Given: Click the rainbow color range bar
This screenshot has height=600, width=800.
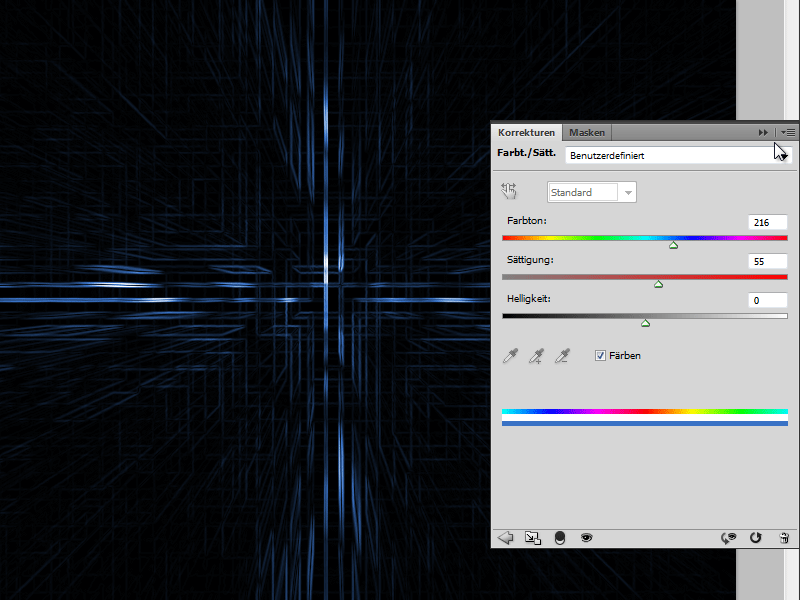Looking at the screenshot, I should [x=645, y=411].
